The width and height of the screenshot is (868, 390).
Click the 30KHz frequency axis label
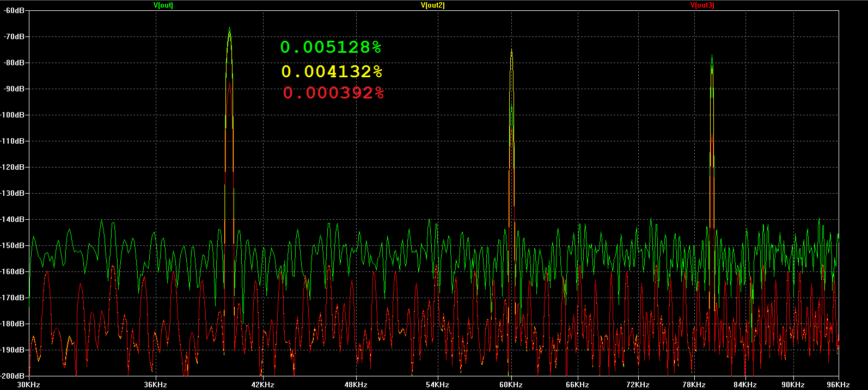pyautogui.click(x=29, y=385)
